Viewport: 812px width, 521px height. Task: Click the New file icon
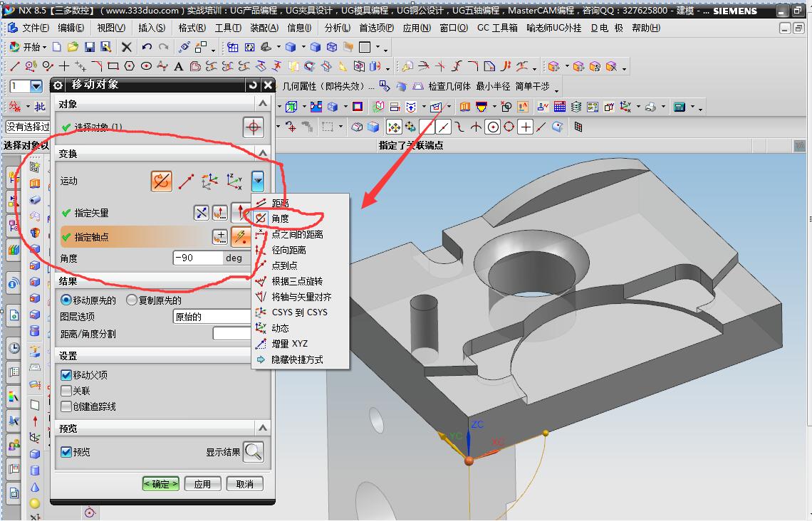pos(57,47)
